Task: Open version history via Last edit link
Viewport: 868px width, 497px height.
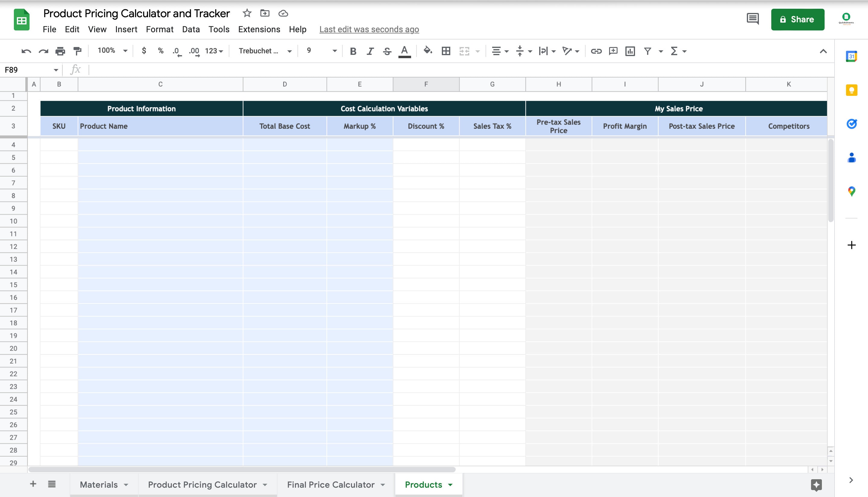Action: point(369,29)
